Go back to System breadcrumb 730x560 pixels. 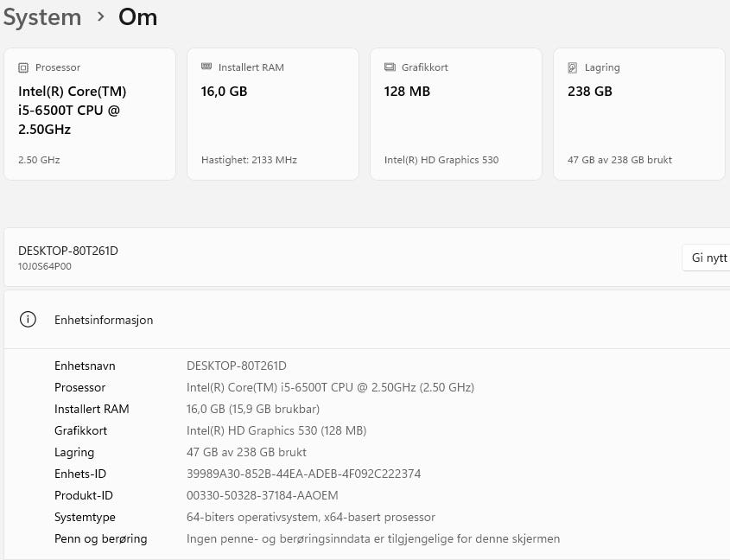pyautogui.click(x=42, y=17)
